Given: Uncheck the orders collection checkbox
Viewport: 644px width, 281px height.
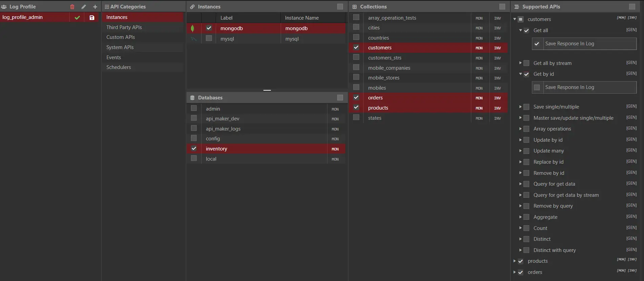Looking at the screenshot, I should [x=356, y=97].
